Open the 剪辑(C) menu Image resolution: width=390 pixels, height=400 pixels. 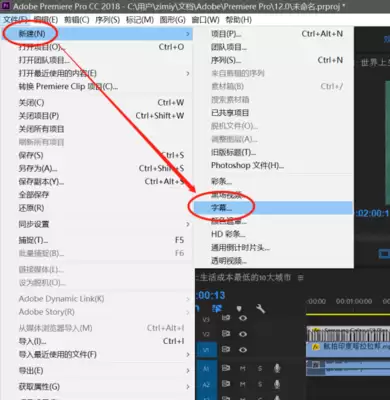[x=77, y=20]
